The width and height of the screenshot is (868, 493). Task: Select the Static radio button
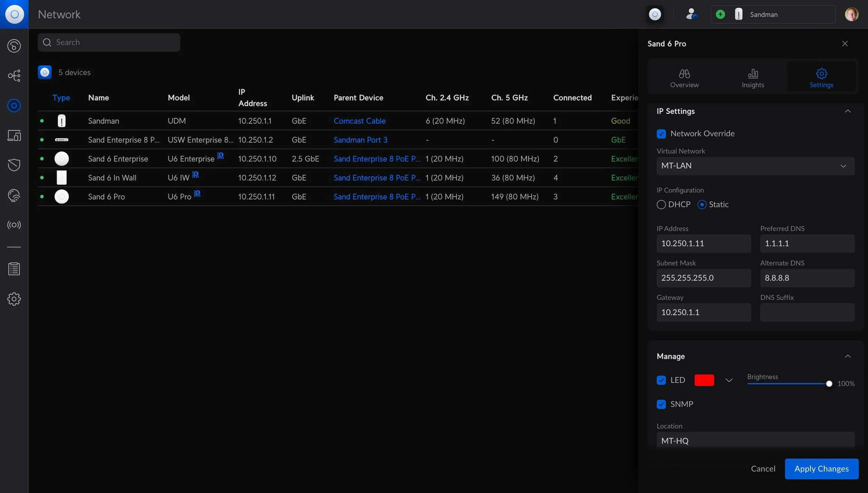click(702, 204)
